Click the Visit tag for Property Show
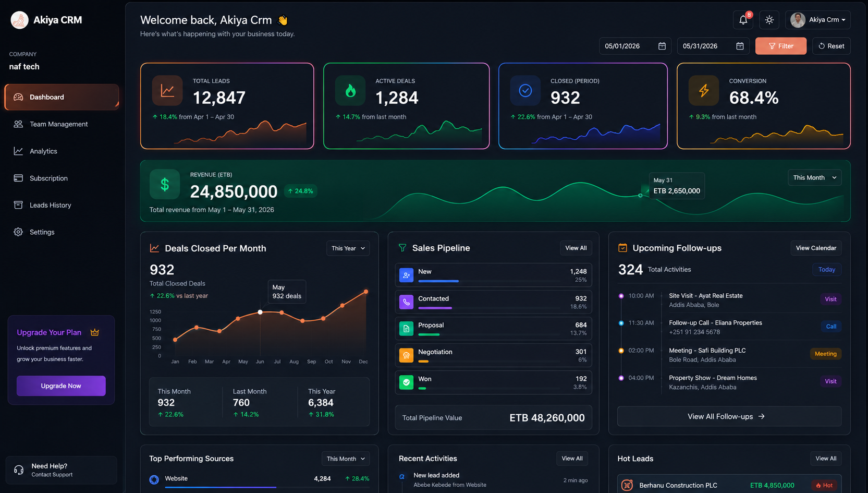Image resolution: width=868 pixels, height=493 pixels. tap(830, 381)
